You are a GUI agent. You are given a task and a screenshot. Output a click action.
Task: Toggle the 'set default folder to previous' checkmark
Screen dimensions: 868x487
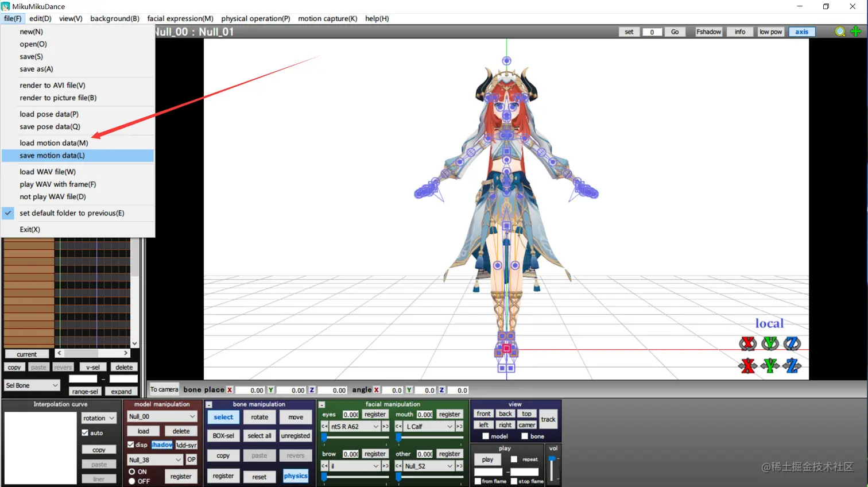8,213
